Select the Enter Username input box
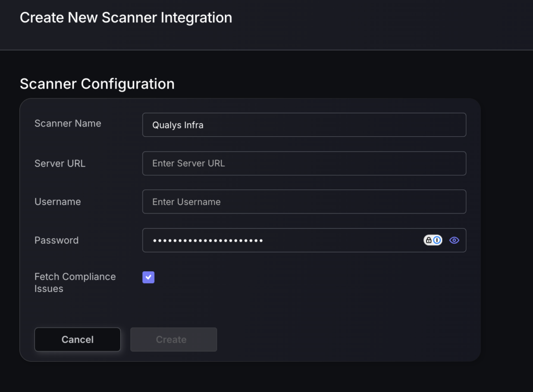This screenshot has height=392, width=533. tap(304, 201)
